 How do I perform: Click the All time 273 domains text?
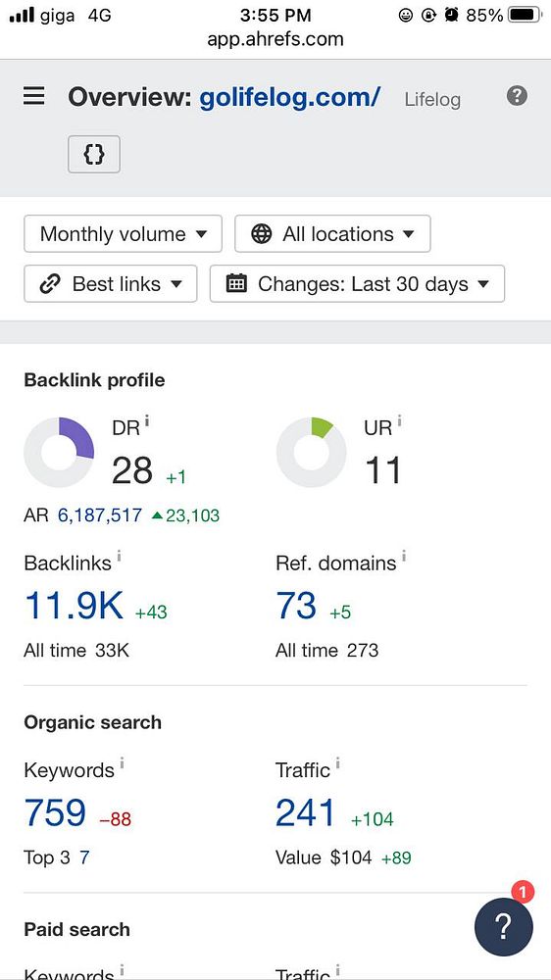(x=327, y=651)
